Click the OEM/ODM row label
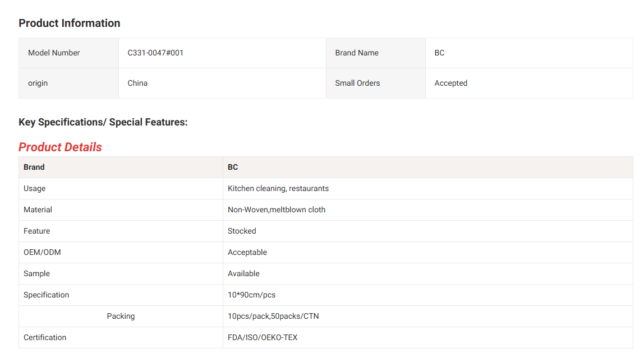Viewport: 644px width, 358px height. coord(42,252)
